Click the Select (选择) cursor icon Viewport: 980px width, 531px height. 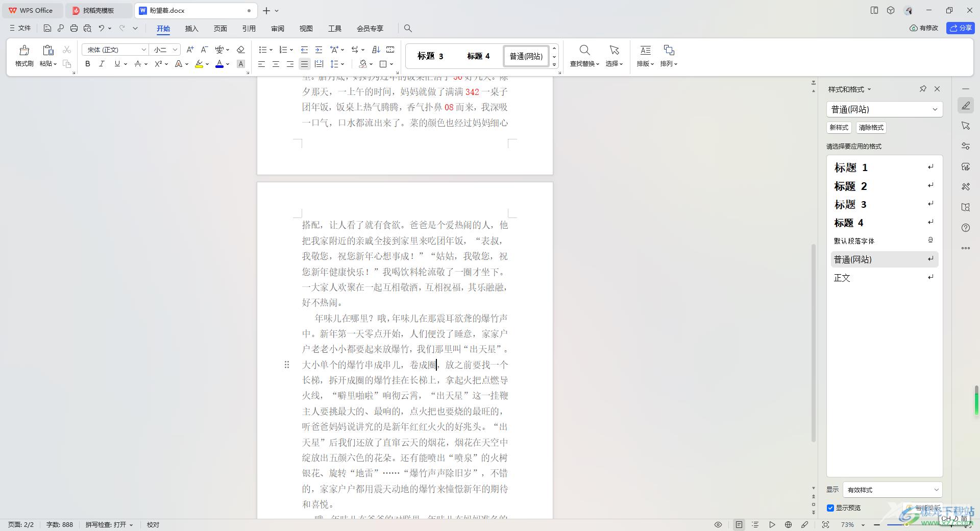tap(614, 50)
